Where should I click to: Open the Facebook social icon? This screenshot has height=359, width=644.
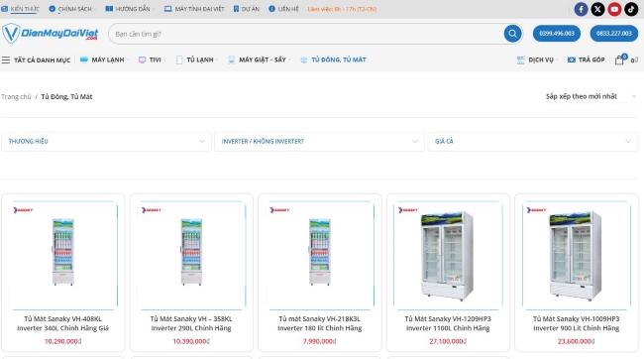581,9
